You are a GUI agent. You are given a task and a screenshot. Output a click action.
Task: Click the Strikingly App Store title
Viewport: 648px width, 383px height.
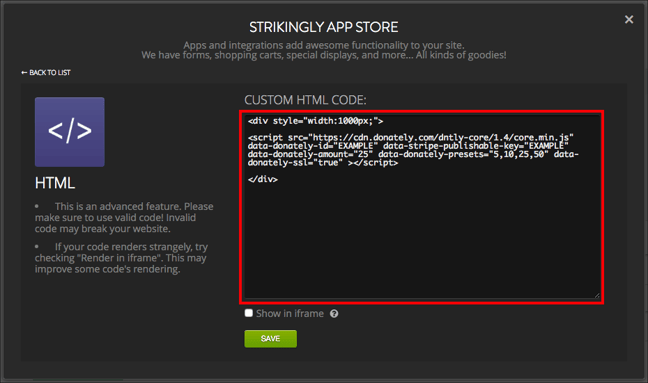[x=324, y=27]
